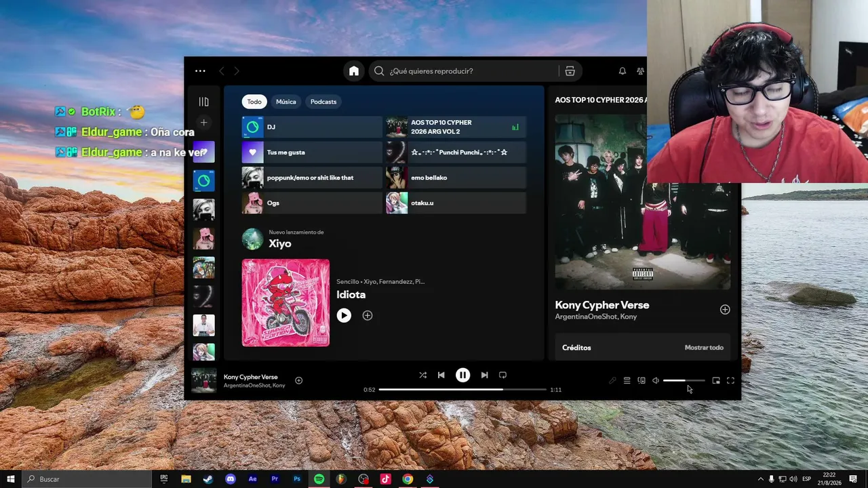
Task: Open the notifications bell
Action: point(622,71)
